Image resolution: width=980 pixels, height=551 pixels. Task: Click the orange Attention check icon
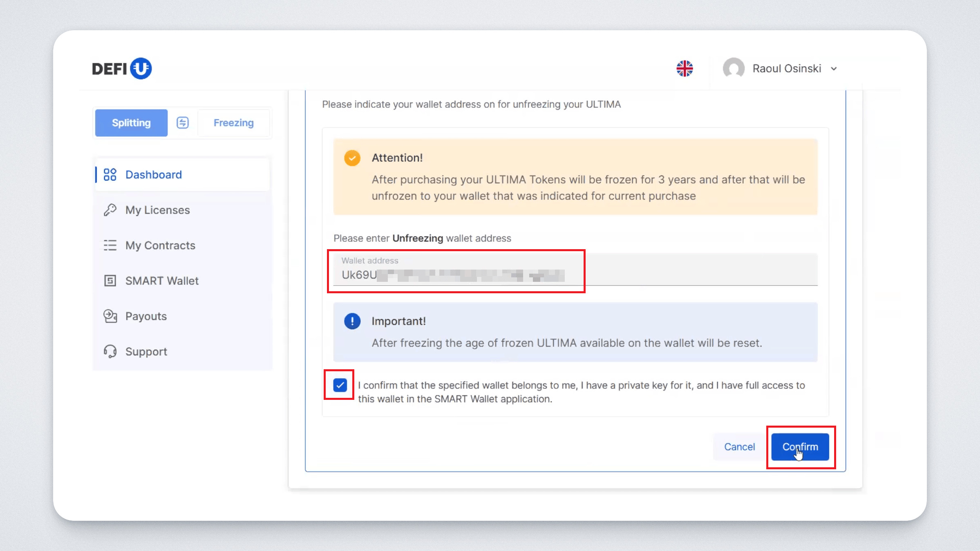352,158
